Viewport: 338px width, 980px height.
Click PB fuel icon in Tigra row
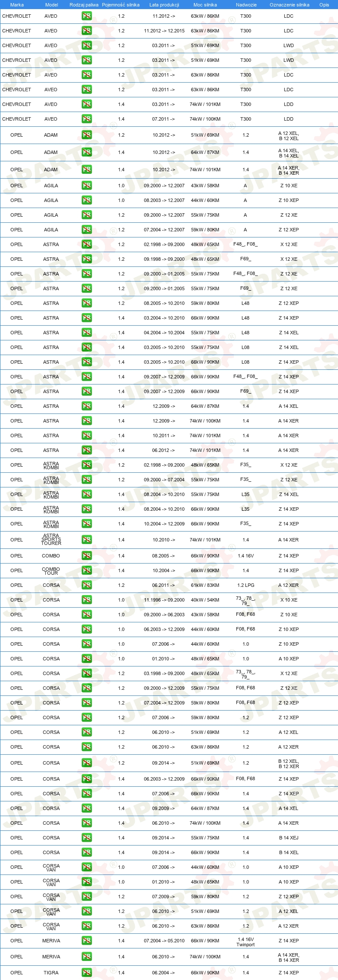tap(86, 973)
